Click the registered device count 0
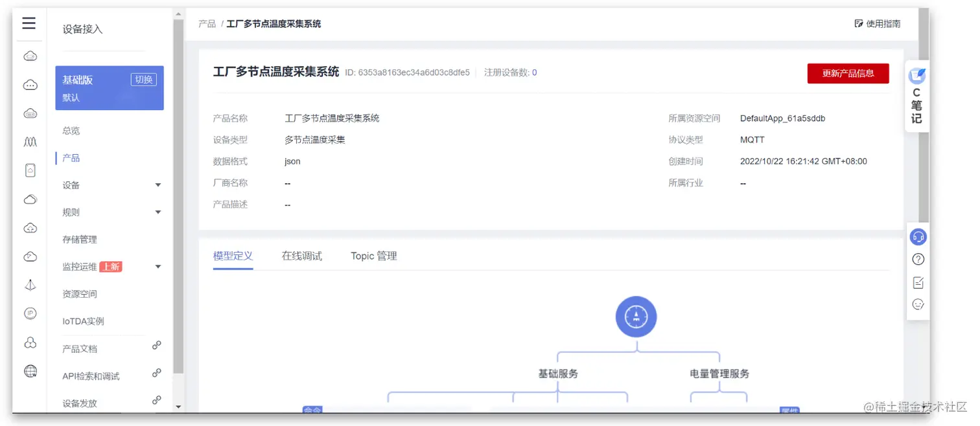This screenshot has height=426, width=980. click(535, 73)
